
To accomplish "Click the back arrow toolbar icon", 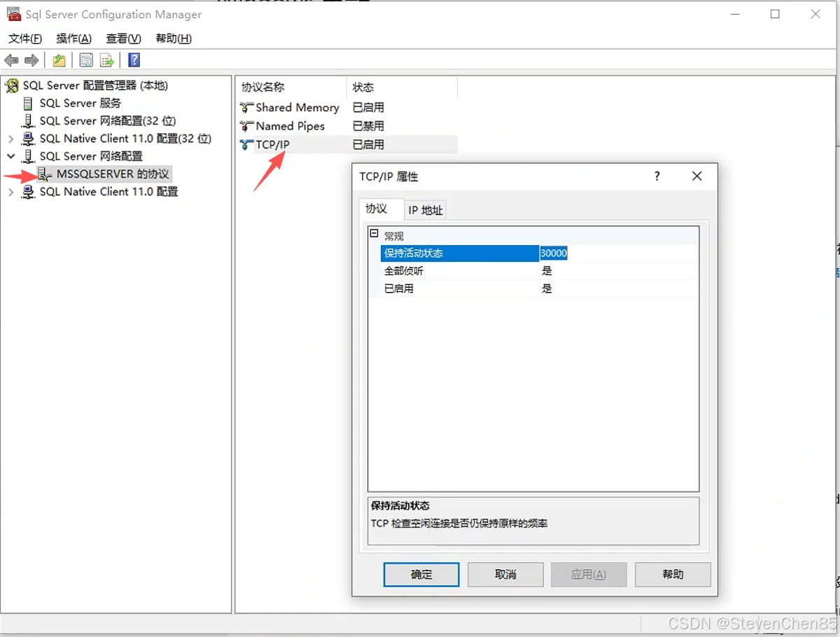I will [x=12, y=61].
